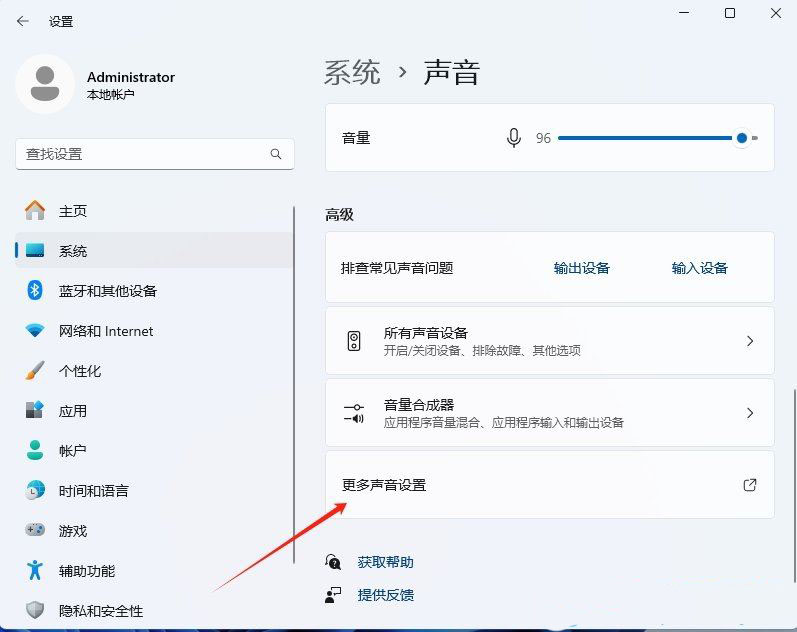Navigate to 系统 in the breadcrumb
Image resolution: width=797 pixels, height=632 pixels.
pos(352,73)
